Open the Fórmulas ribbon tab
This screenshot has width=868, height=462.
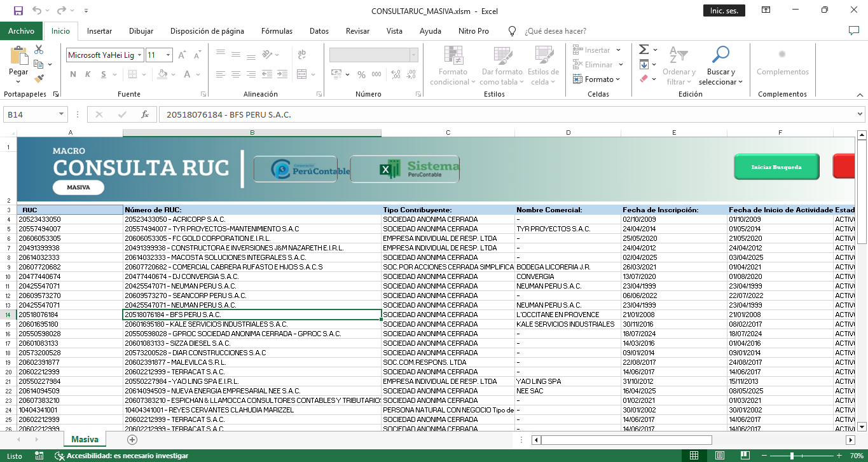[x=277, y=31]
